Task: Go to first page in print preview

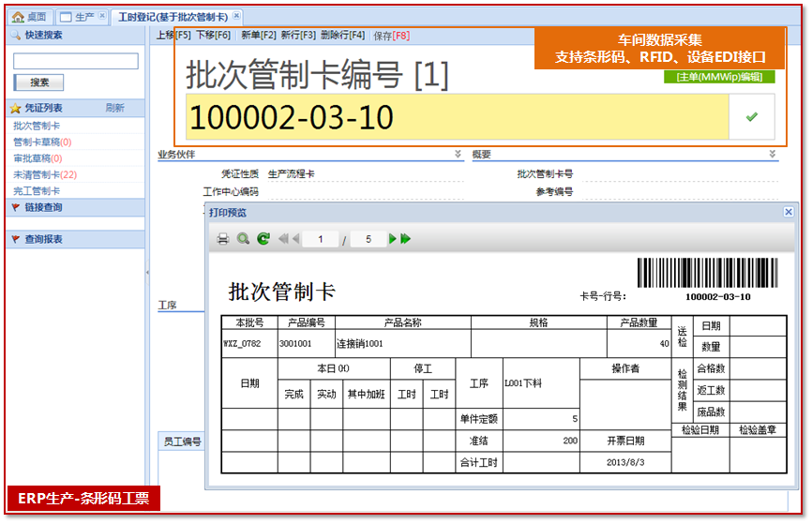Action: pyautogui.click(x=283, y=239)
